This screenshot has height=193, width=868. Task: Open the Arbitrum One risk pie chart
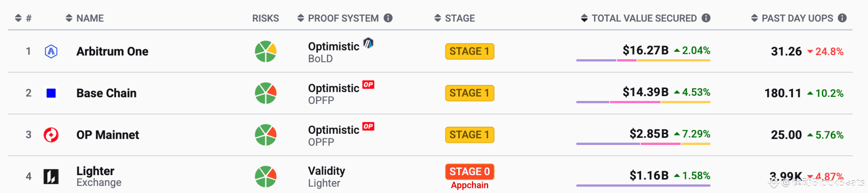click(x=265, y=51)
